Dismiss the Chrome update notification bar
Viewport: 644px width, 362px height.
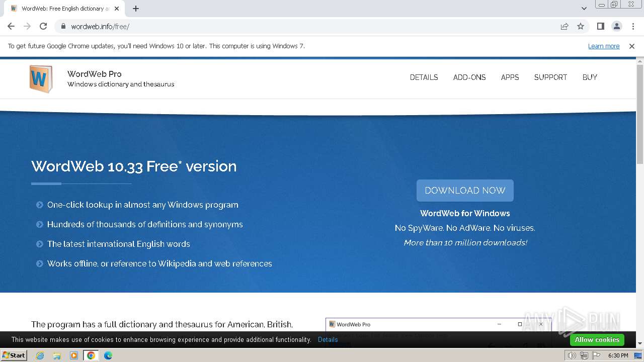(632, 46)
